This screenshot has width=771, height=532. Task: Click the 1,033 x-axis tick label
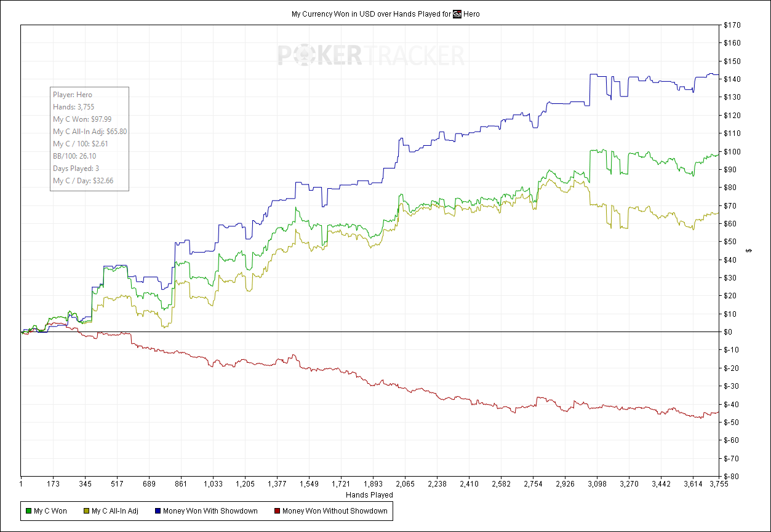[214, 484]
